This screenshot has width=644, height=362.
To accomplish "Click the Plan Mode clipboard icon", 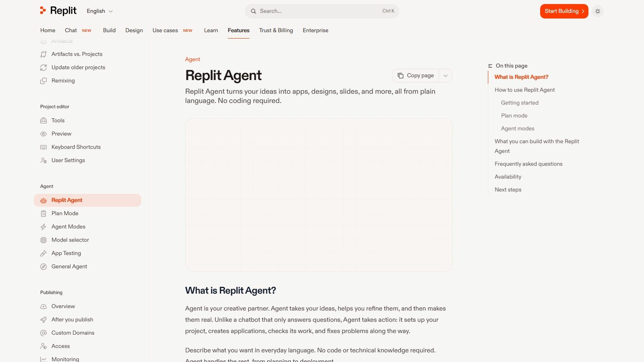I will point(43,214).
